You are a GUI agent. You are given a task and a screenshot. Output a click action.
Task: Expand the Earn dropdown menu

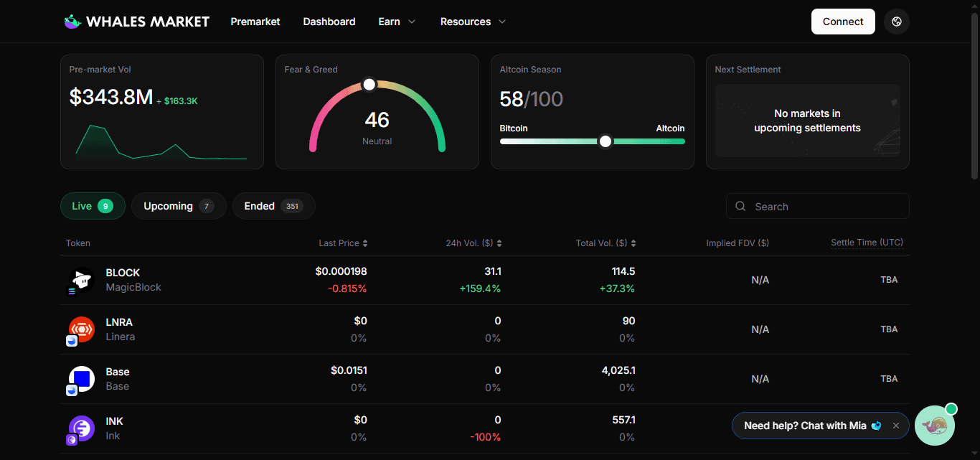tap(397, 22)
